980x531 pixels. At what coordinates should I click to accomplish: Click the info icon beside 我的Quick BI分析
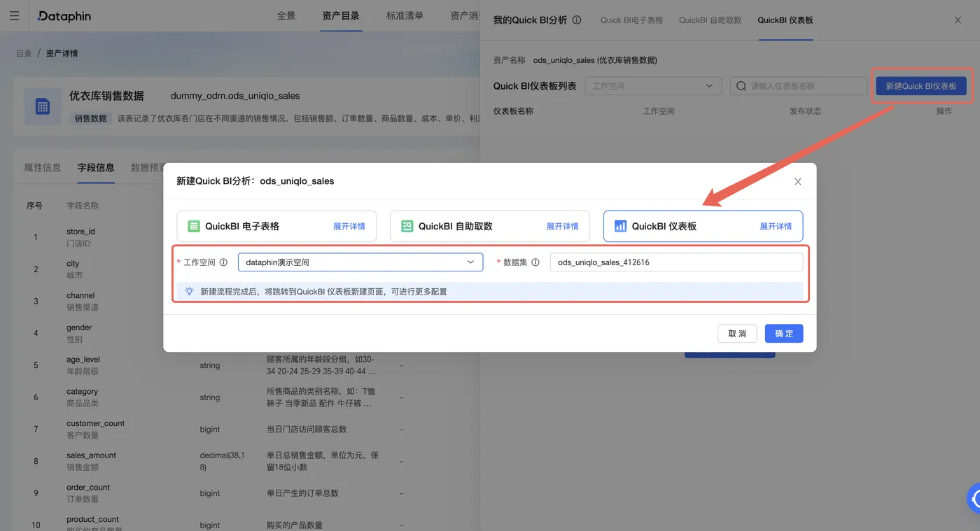coord(577,20)
